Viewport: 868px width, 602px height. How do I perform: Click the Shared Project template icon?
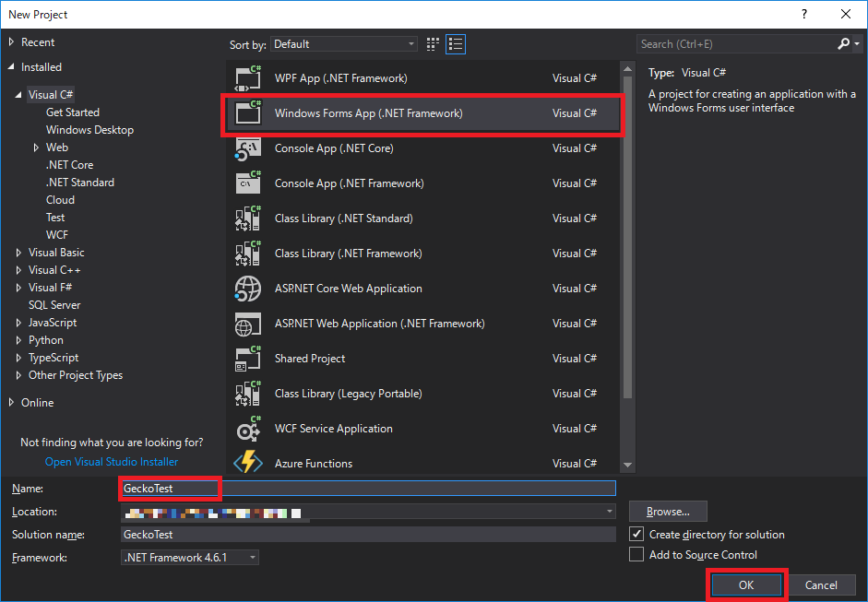coord(248,359)
